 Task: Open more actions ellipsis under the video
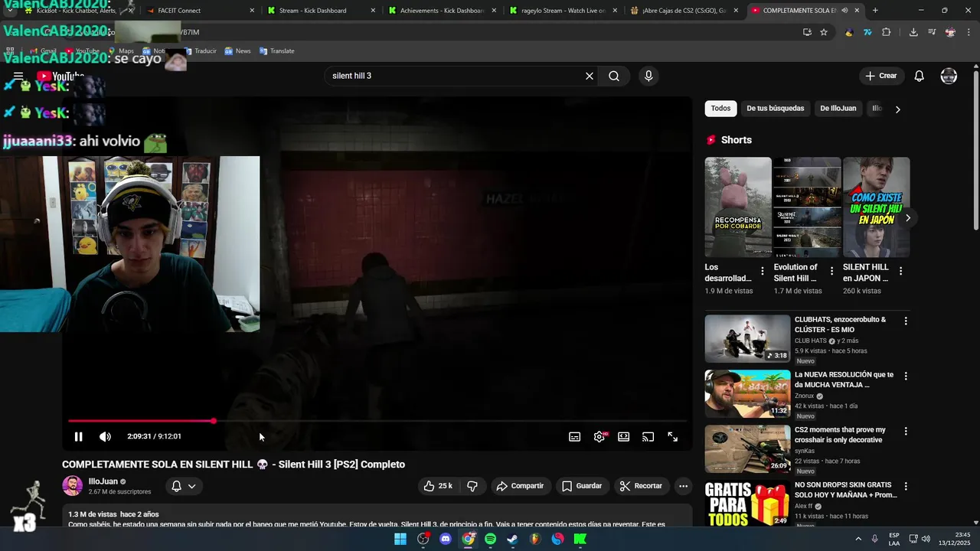pyautogui.click(x=683, y=486)
